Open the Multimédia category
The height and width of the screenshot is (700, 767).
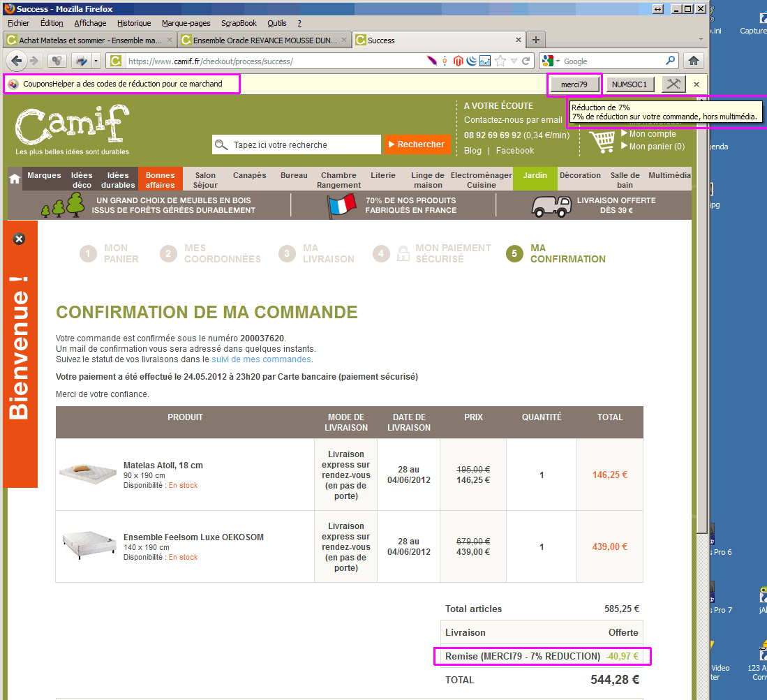click(x=669, y=175)
